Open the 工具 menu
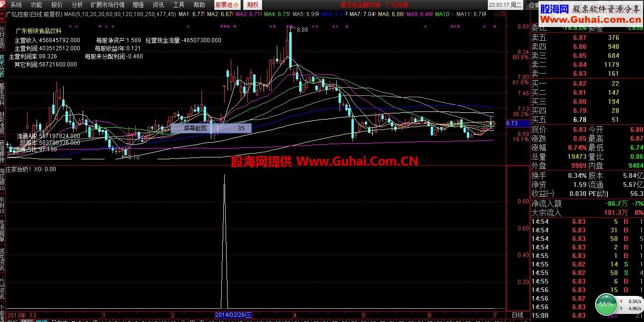Viewport: 644px width, 322px height. pyautogui.click(x=179, y=5)
